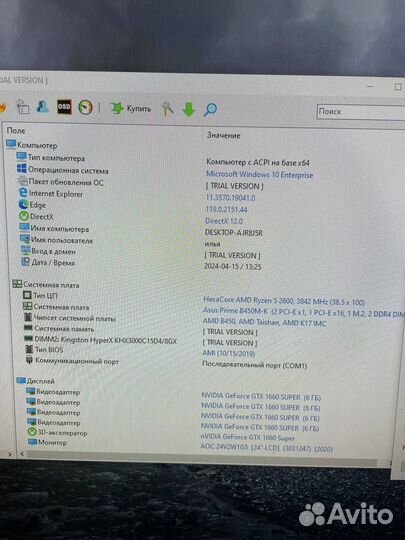Click the 3D-акселератор green icon
Screen dimensions: 405x540
tap(32, 432)
